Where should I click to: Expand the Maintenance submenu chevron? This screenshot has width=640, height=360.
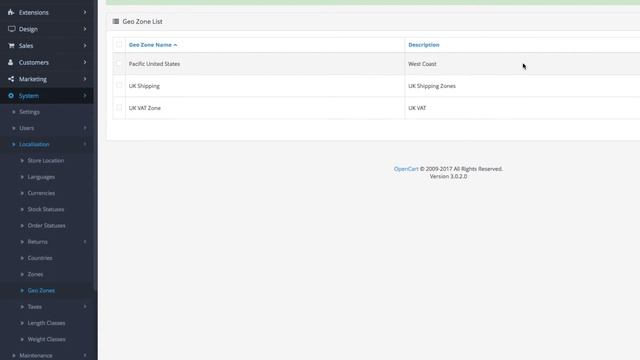[x=85, y=356]
